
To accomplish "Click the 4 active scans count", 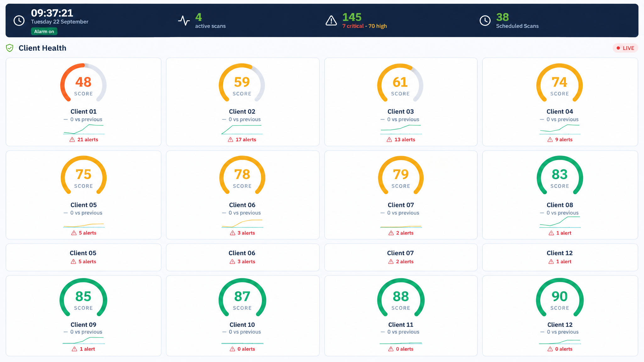I will (198, 17).
